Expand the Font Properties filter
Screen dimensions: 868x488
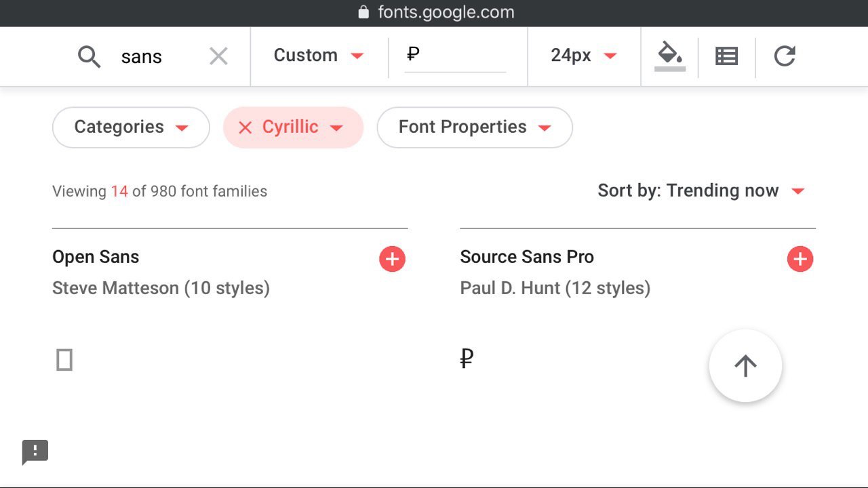[x=475, y=127]
